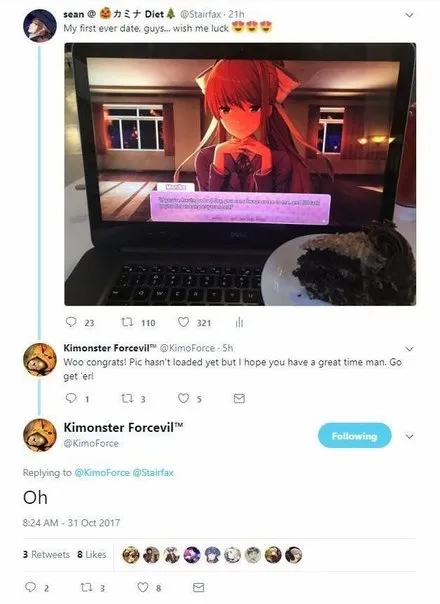This screenshot has width=440, height=604.
Task: Like sean's tweet showing 321 likes
Action: [183, 322]
